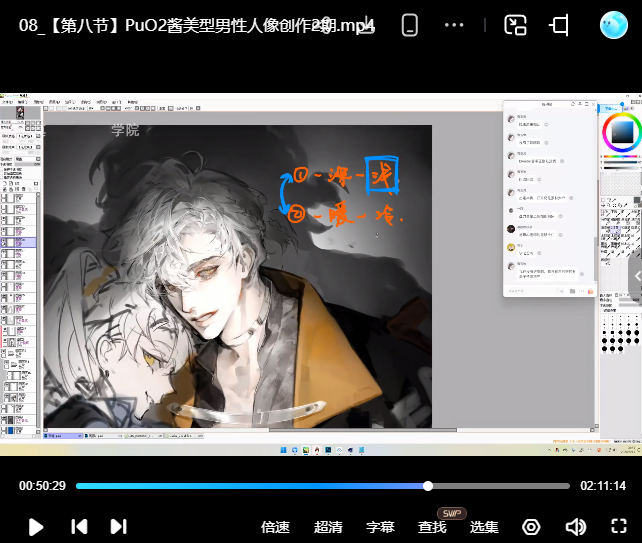Mute the video volume
642x543 pixels.
[575, 527]
